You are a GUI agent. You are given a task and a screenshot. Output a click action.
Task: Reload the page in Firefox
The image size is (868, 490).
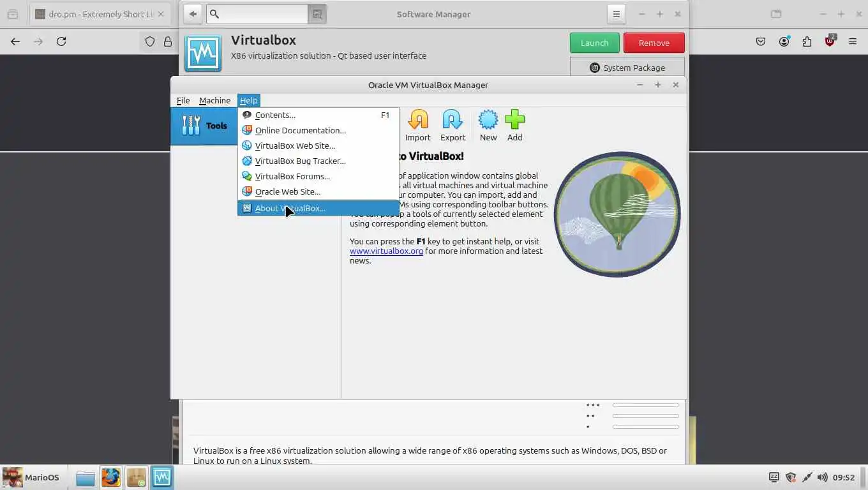[x=61, y=41]
